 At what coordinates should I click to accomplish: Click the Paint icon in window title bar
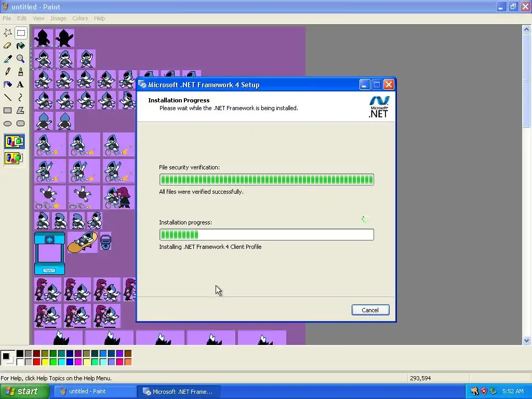click(x=5, y=6)
